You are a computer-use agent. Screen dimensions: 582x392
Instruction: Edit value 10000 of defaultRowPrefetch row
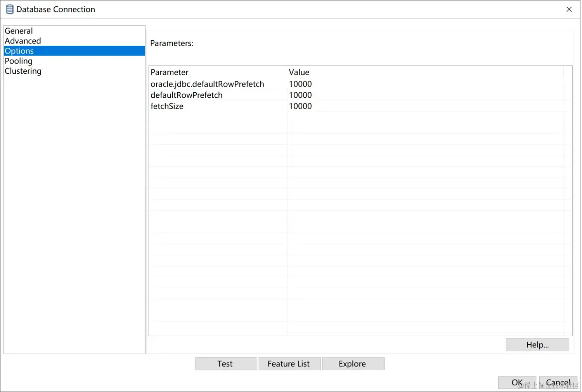pos(426,95)
